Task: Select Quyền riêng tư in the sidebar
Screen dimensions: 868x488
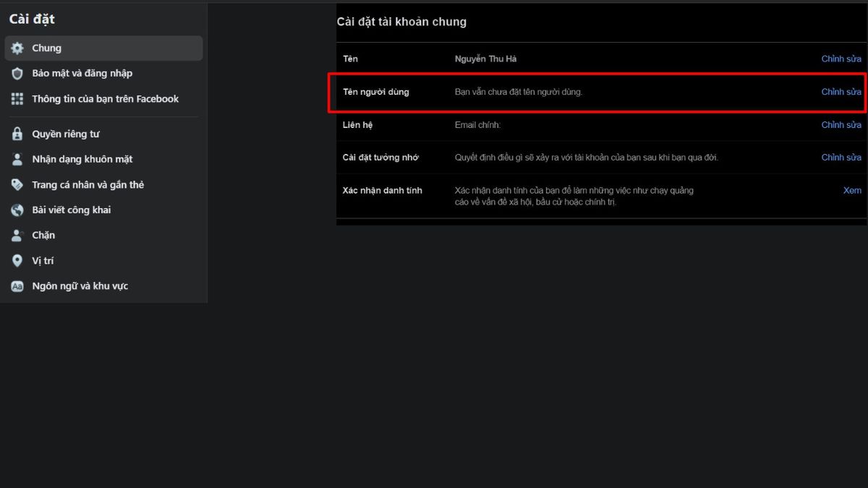Action: coord(66,134)
